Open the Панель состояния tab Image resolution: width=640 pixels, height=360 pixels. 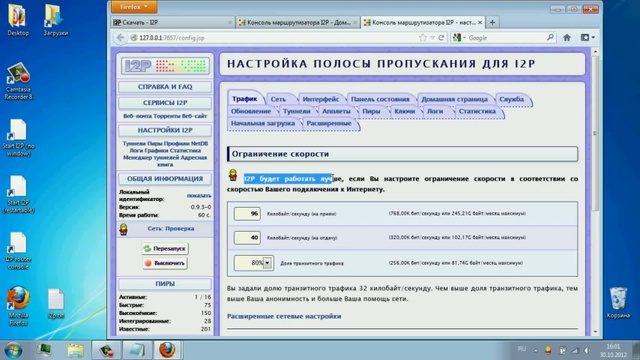[380, 99]
